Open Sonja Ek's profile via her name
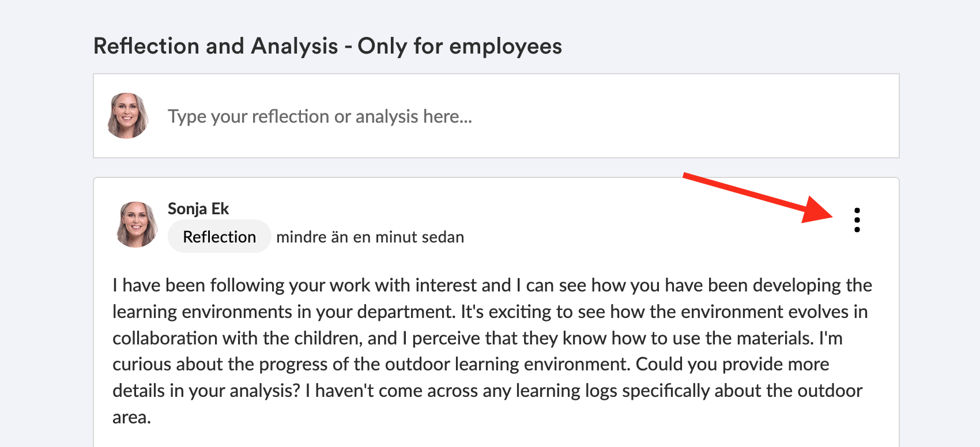This screenshot has width=980, height=447. point(198,209)
